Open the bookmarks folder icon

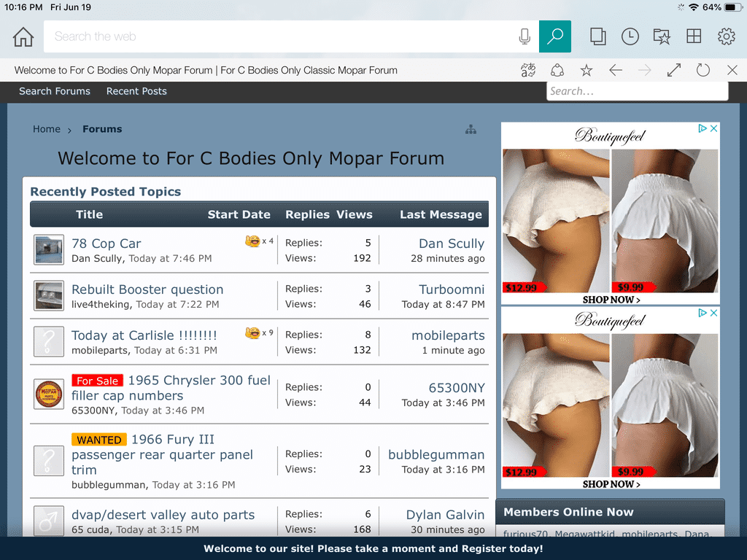(662, 36)
